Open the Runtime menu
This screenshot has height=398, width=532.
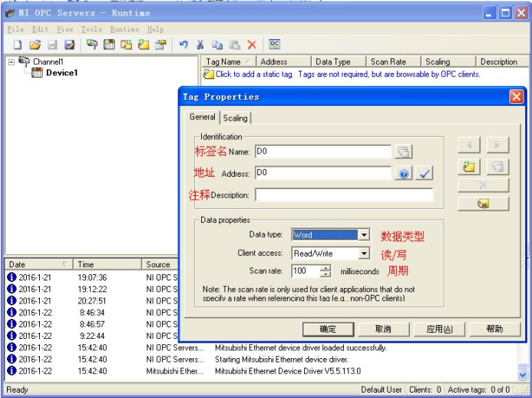pyautogui.click(x=124, y=29)
